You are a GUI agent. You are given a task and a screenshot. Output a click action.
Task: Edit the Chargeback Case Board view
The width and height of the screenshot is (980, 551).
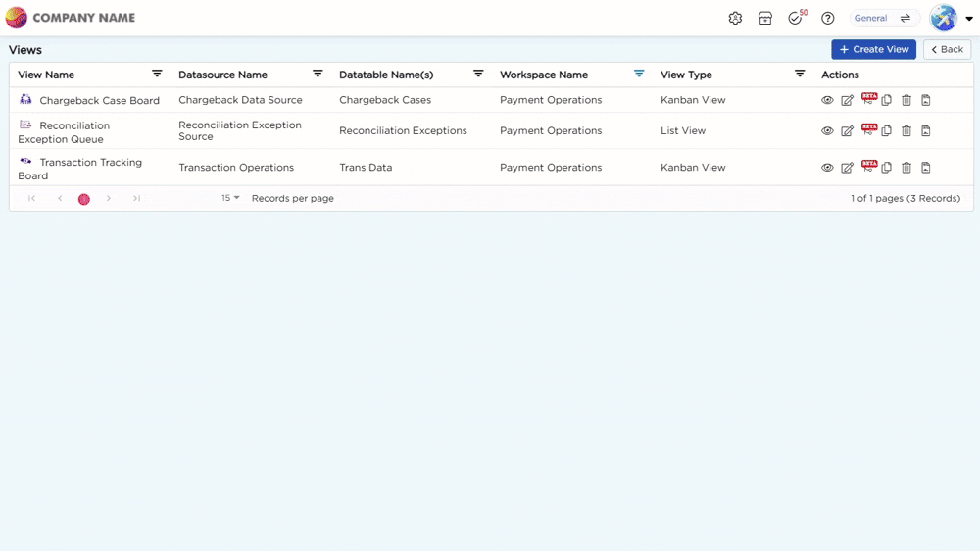click(x=847, y=100)
